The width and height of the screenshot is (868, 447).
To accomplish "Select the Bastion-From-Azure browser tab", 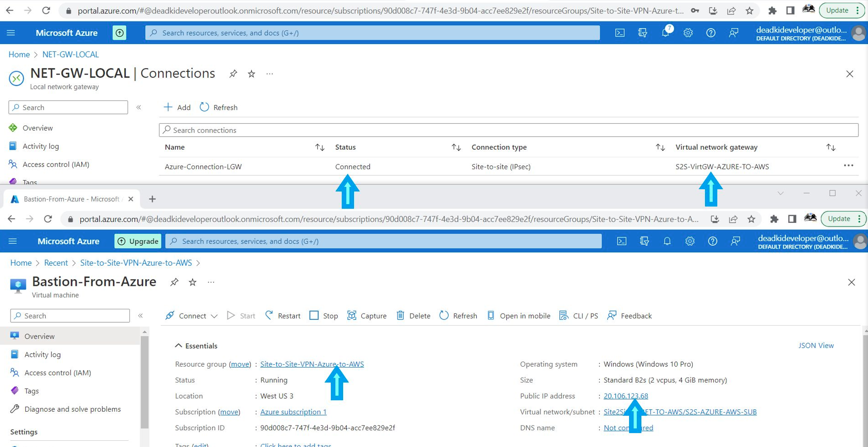I will 72,199.
